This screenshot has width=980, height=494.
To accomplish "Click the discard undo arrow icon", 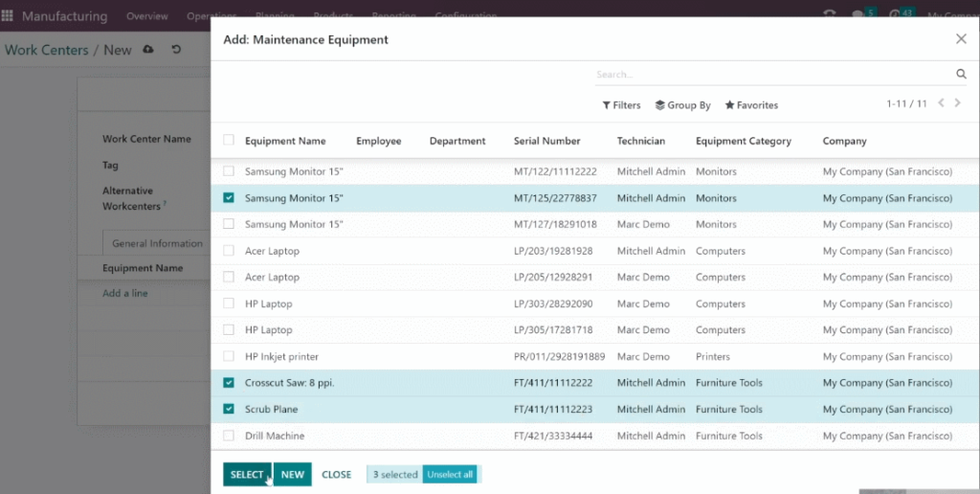I will [176, 50].
